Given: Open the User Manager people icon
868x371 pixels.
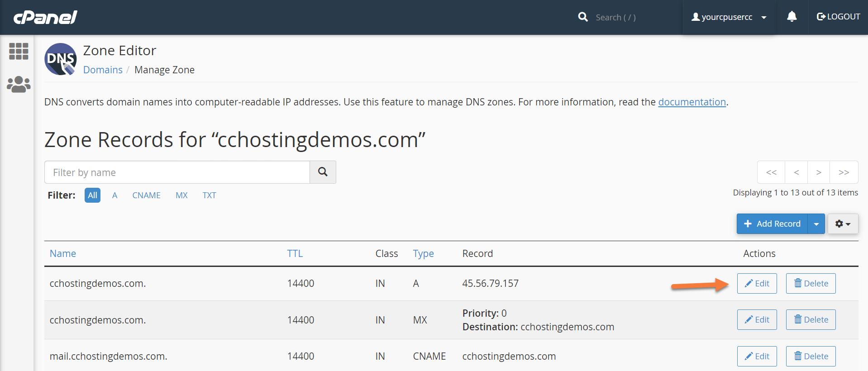Looking at the screenshot, I should [x=19, y=84].
